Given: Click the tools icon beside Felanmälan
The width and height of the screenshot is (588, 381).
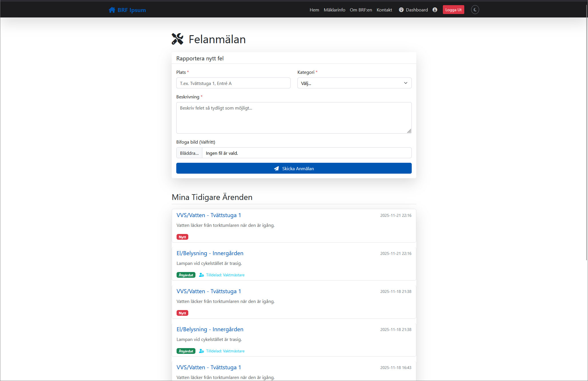Looking at the screenshot, I should [x=177, y=39].
